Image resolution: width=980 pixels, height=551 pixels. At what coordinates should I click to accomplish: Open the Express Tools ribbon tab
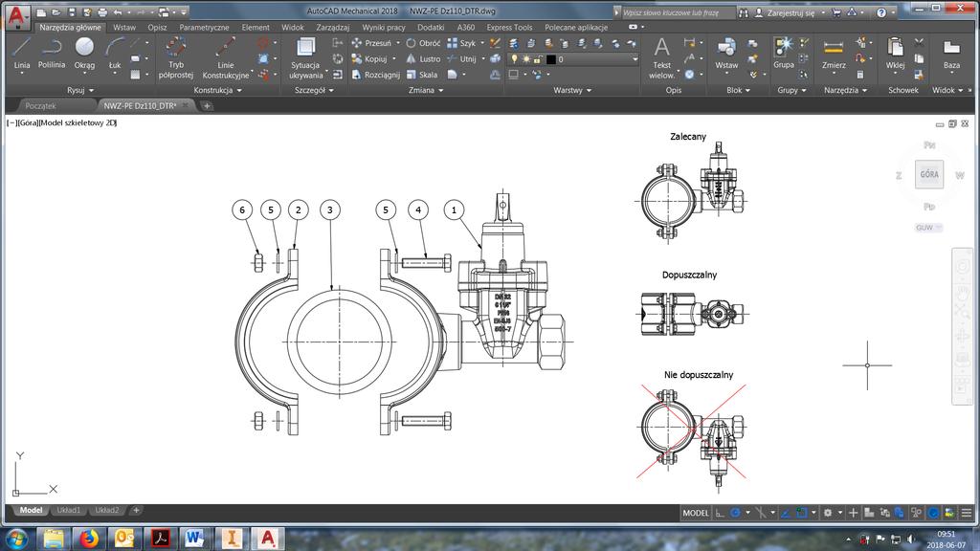coord(509,28)
